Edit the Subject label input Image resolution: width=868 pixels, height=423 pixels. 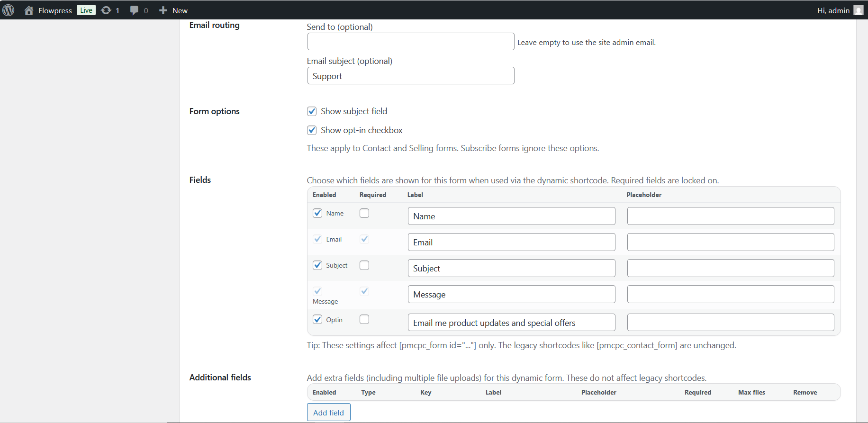coord(512,268)
